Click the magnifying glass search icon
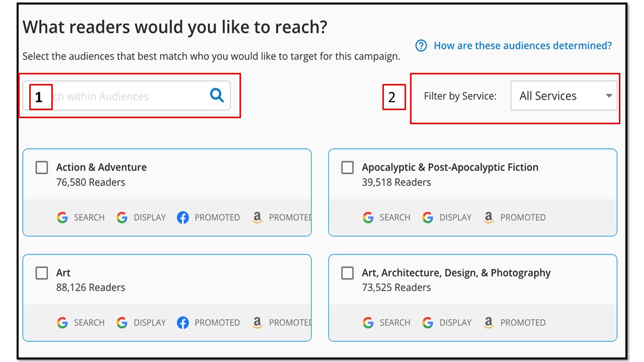 click(217, 95)
